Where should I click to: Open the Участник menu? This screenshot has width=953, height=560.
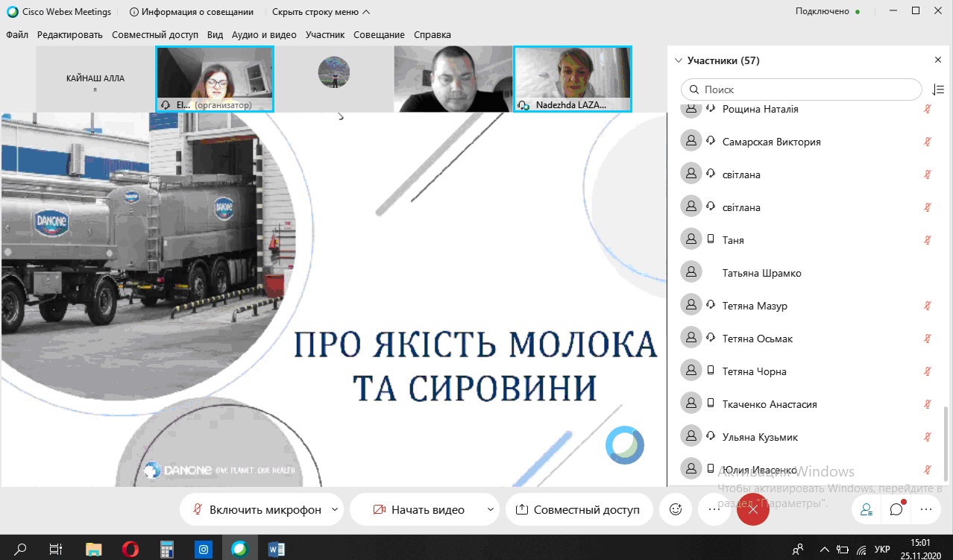[x=325, y=34]
